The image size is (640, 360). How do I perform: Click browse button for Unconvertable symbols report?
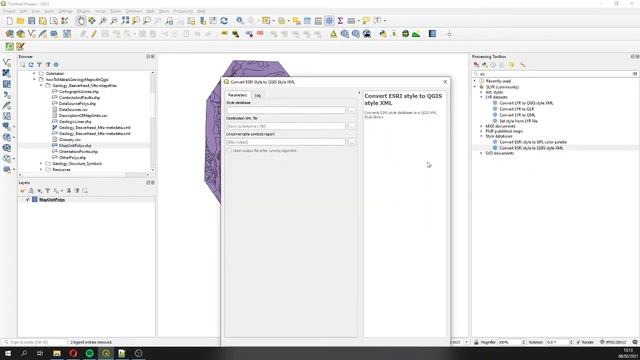pyautogui.click(x=351, y=142)
